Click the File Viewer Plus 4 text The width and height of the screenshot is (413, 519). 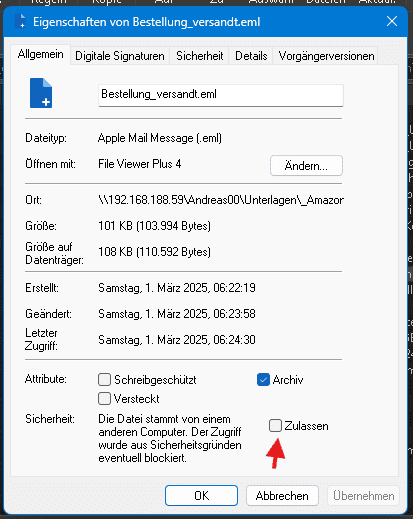139,164
